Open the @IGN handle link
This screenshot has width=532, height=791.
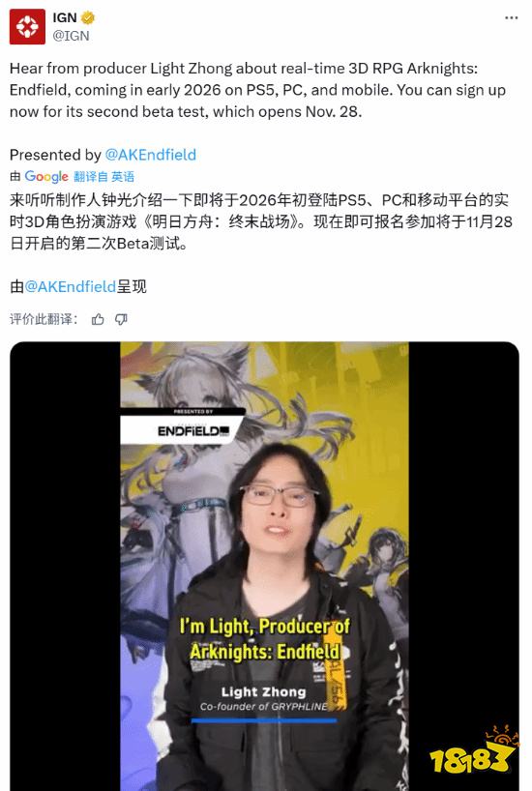tap(71, 36)
